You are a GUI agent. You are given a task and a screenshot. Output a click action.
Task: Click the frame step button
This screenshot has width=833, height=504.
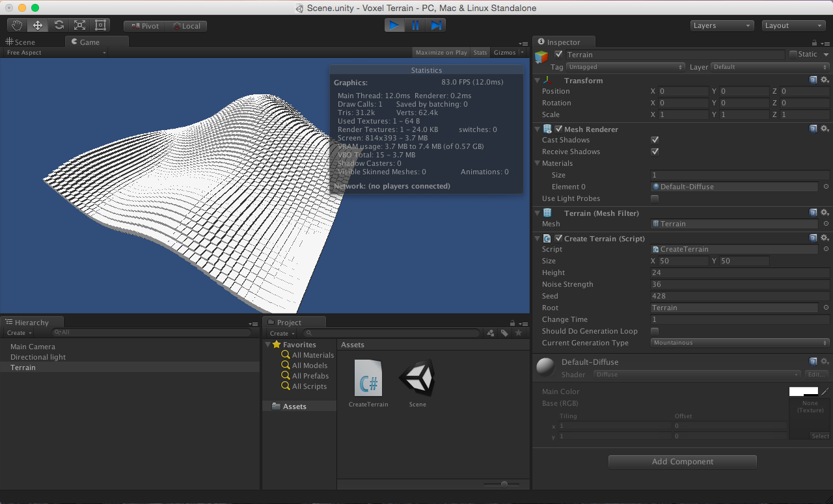click(x=435, y=25)
